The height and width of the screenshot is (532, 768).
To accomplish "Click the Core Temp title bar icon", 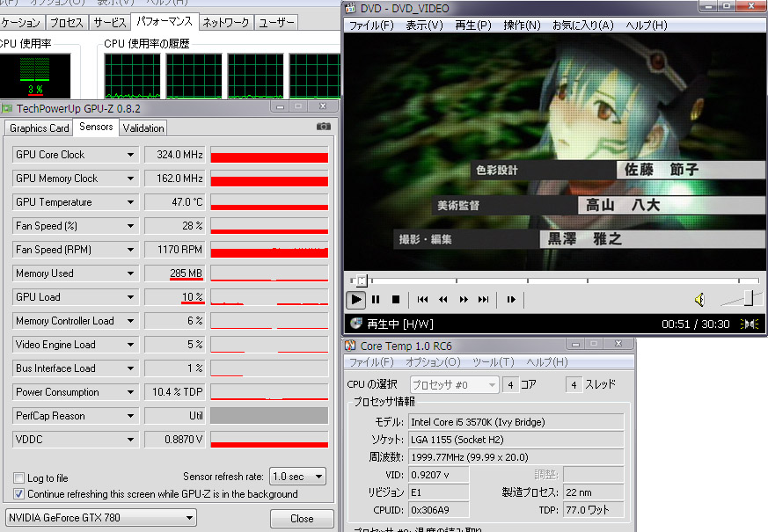I will point(350,346).
